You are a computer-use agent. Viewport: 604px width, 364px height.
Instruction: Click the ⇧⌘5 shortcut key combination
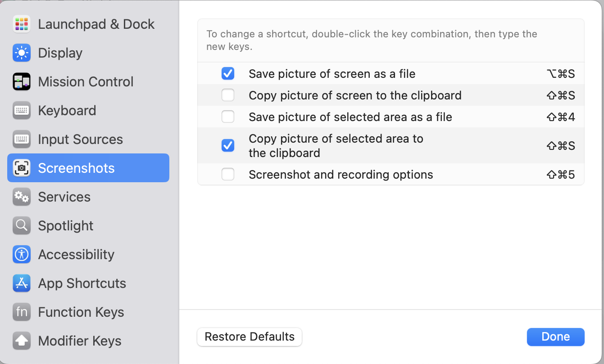coord(560,175)
